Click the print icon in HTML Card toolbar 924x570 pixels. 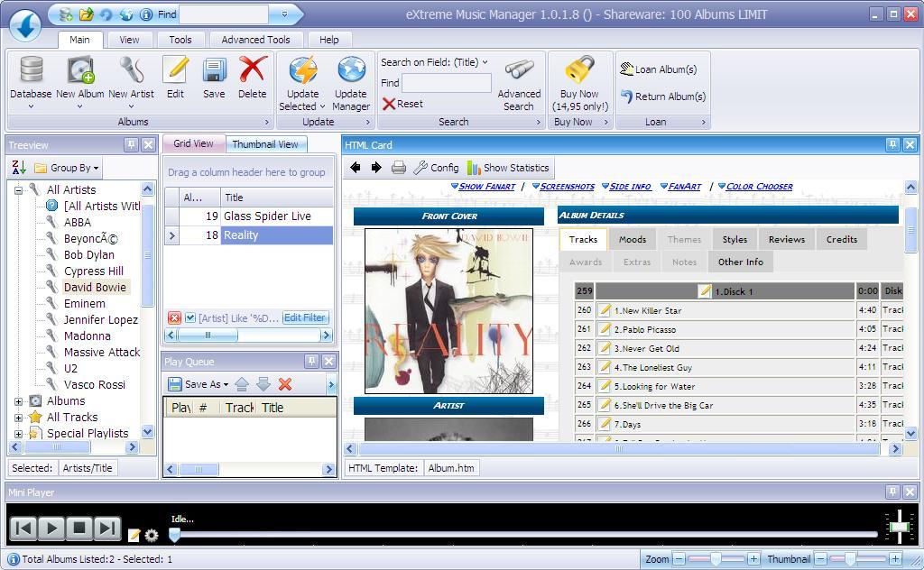397,167
